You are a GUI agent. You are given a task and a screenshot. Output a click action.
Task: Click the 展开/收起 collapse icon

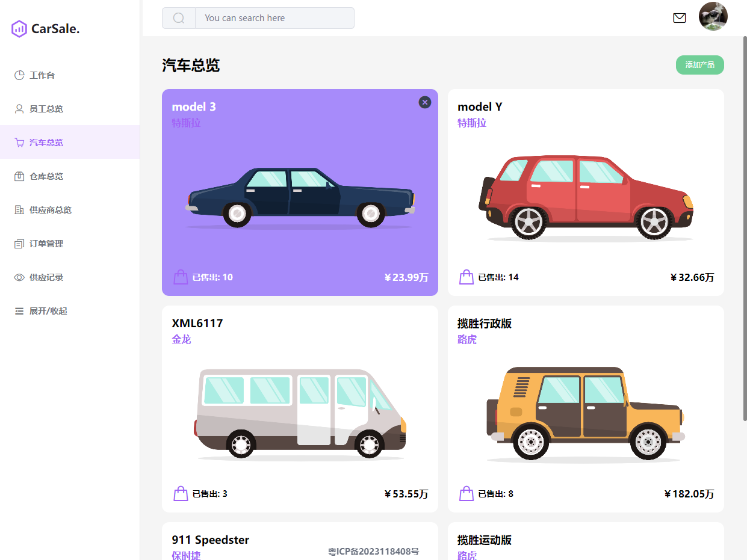pyautogui.click(x=19, y=311)
